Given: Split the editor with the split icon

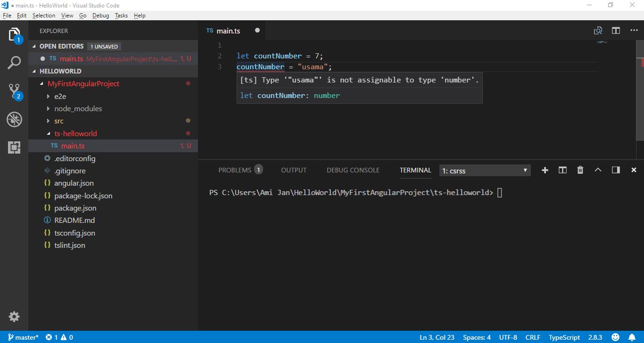Looking at the screenshot, I should pos(616,31).
